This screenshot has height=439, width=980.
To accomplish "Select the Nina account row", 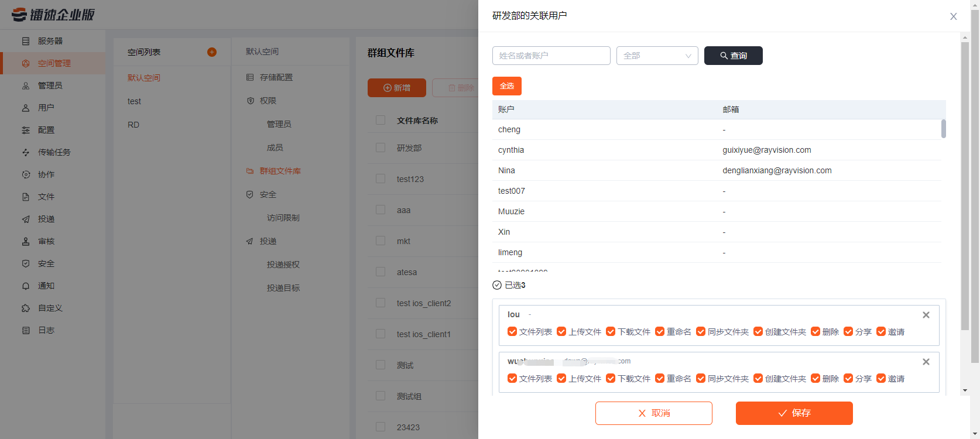I will click(717, 170).
